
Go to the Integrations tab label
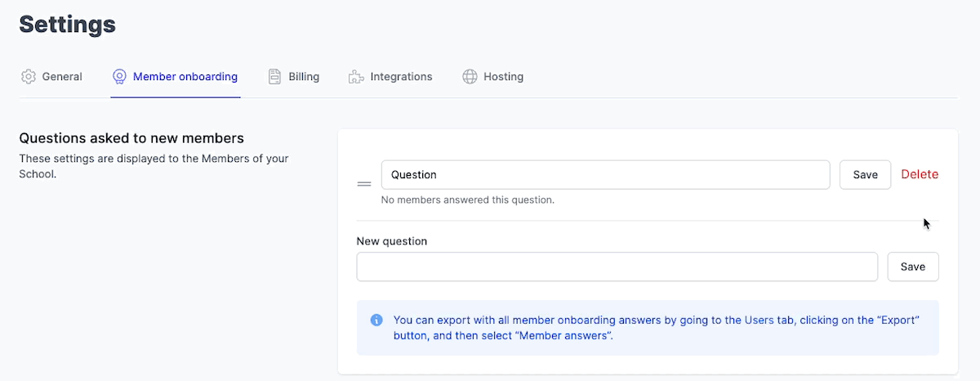(x=401, y=77)
